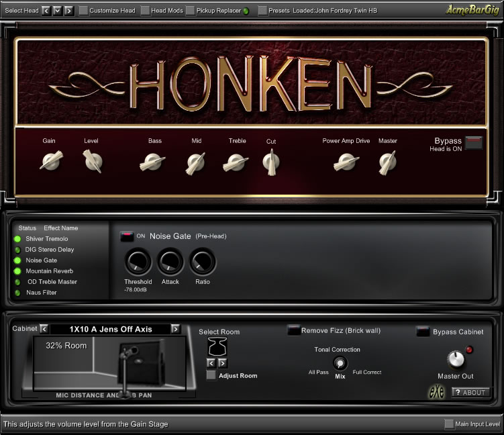Click the Ratio knob
Image resolution: width=504 pixels, height=435 pixels.
click(x=203, y=262)
